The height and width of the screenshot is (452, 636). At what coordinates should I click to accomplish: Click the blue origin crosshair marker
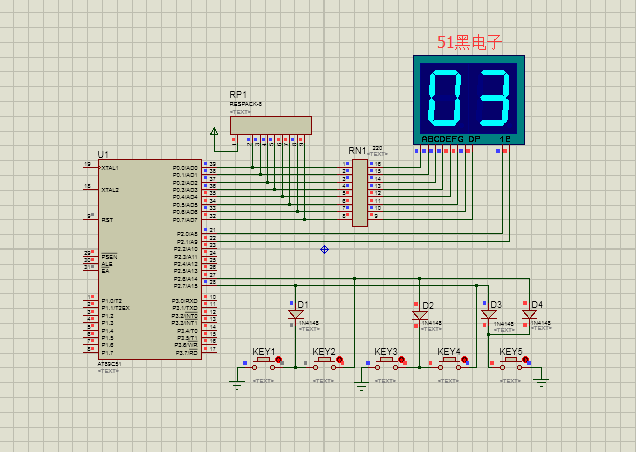click(x=324, y=250)
